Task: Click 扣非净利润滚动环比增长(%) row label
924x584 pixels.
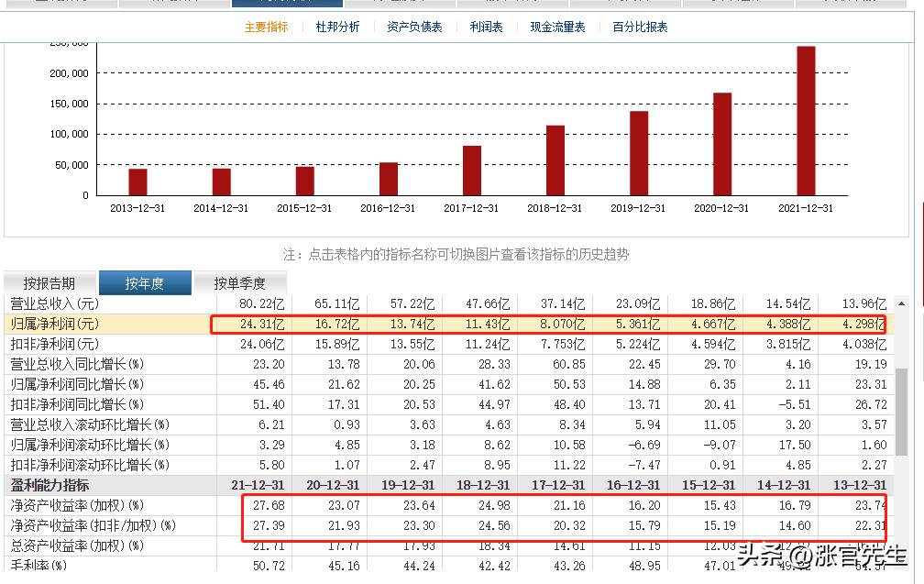Action: (x=90, y=465)
